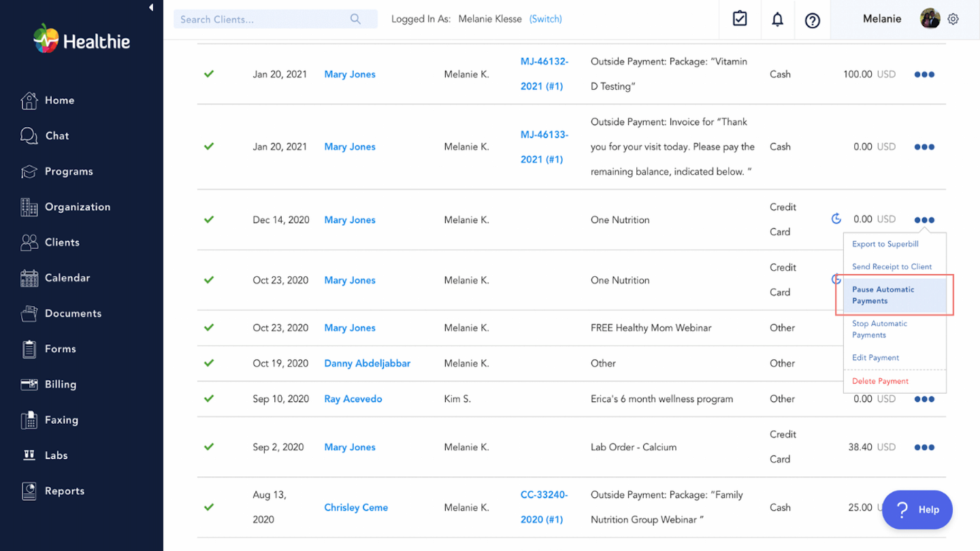This screenshot has width=980, height=551.
Task: Open notifications bell icon
Action: click(777, 20)
